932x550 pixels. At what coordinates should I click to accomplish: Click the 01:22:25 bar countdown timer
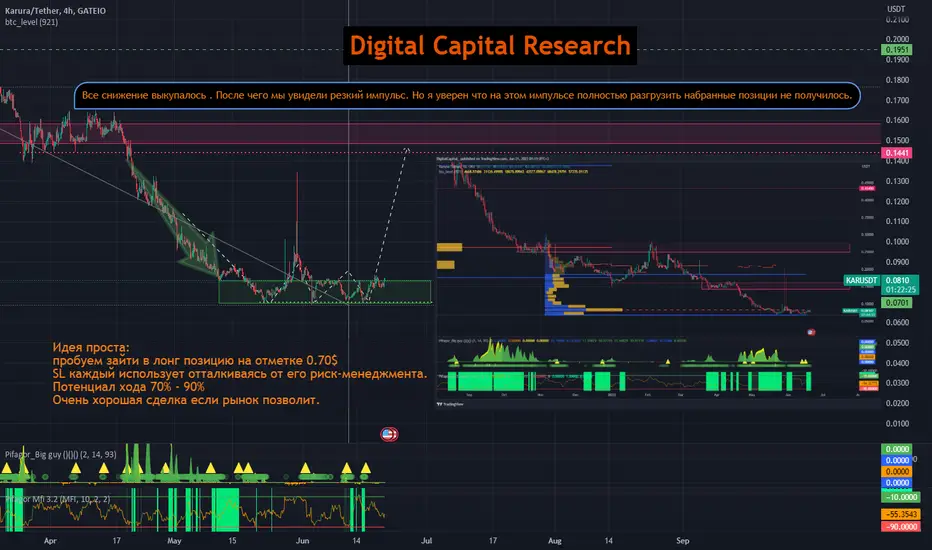click(898, 290)
